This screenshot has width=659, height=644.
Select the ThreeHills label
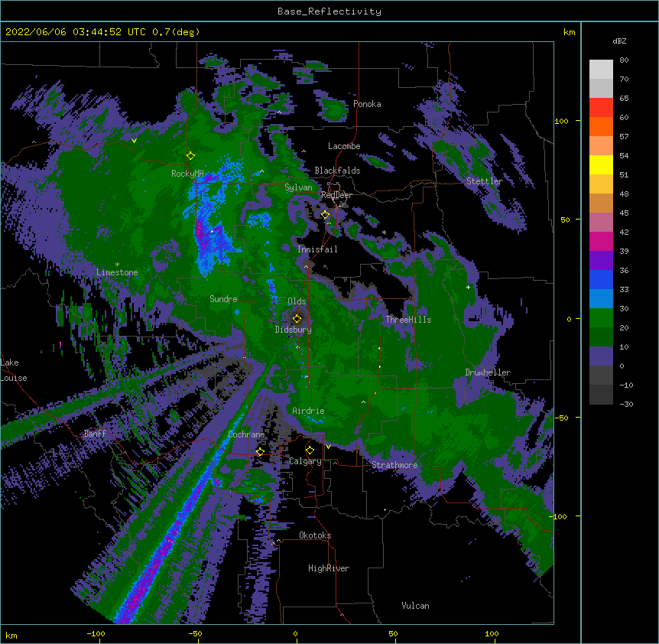coord(408,320)
